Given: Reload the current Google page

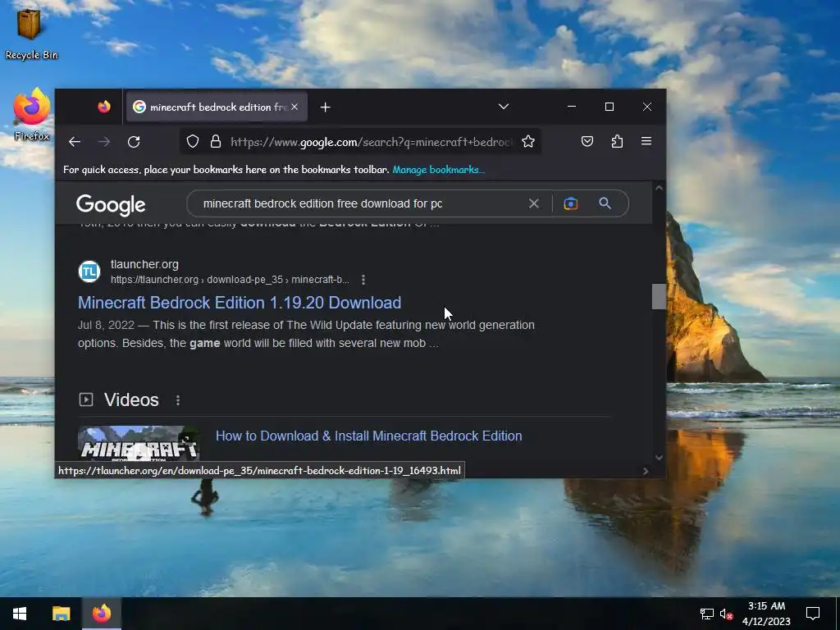Looking at the screenshot, I should point(134,141).
